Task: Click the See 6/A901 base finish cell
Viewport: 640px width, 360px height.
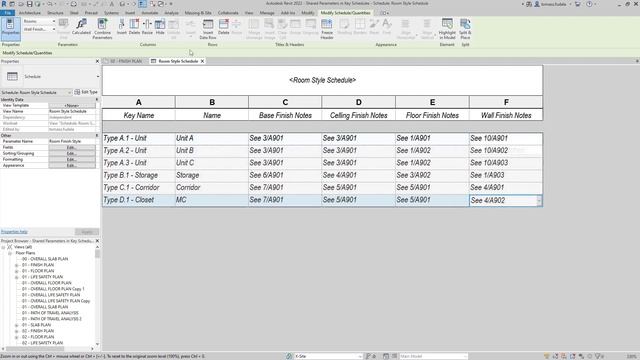Action: pos(285,175)
